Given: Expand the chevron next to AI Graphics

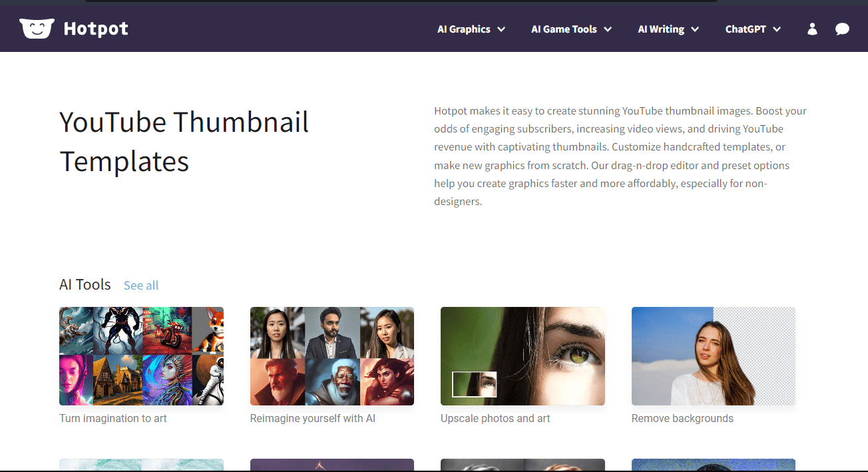Looking at the screenshot, I should coord(501,29).
